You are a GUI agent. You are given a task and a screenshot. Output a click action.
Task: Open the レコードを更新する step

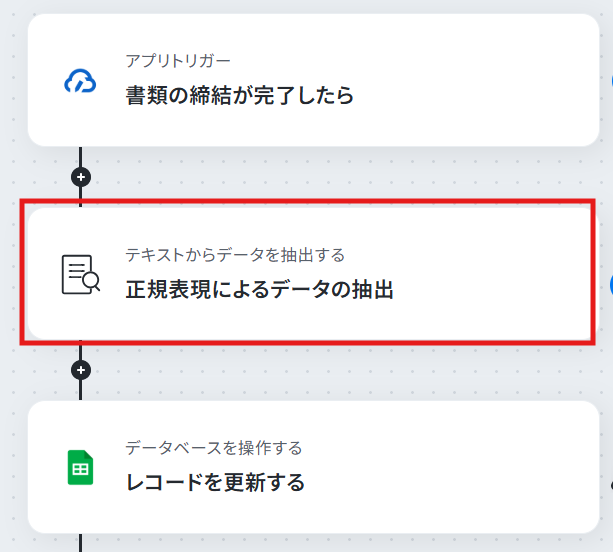pyautogui.click(x=314, y=467)
